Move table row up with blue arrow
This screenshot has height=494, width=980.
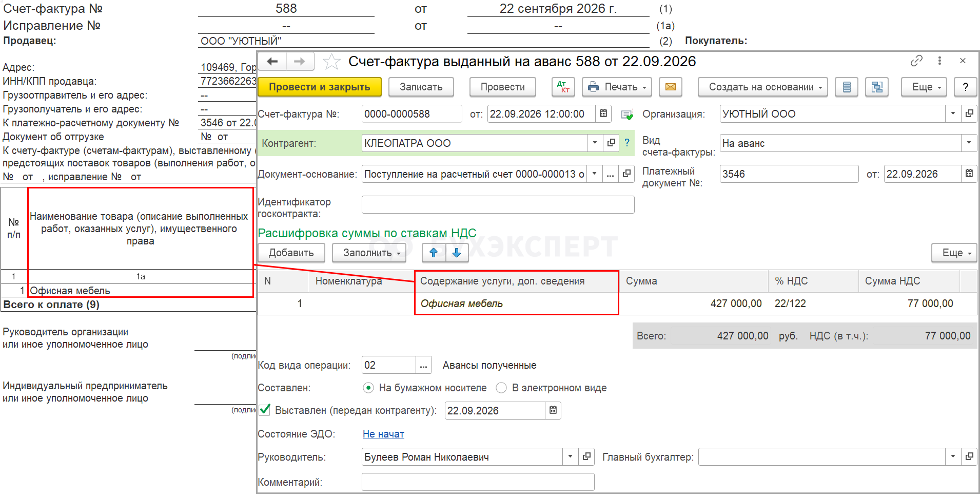[x=434, y=253]
